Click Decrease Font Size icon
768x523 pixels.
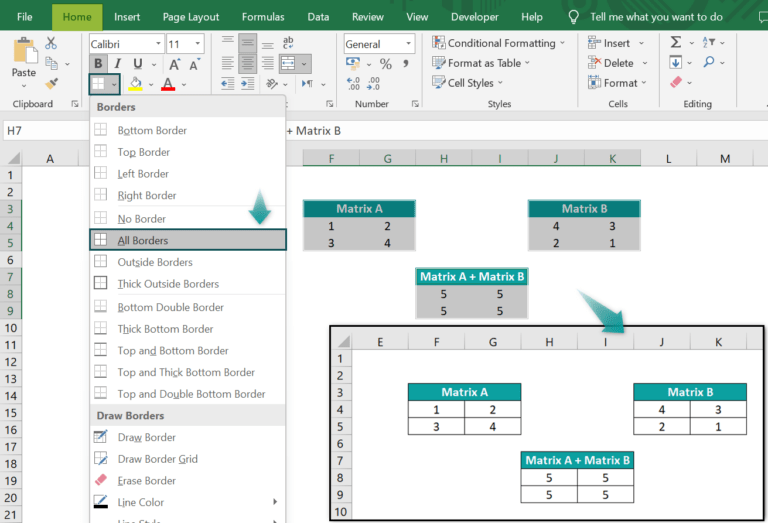tap(194, 64)
